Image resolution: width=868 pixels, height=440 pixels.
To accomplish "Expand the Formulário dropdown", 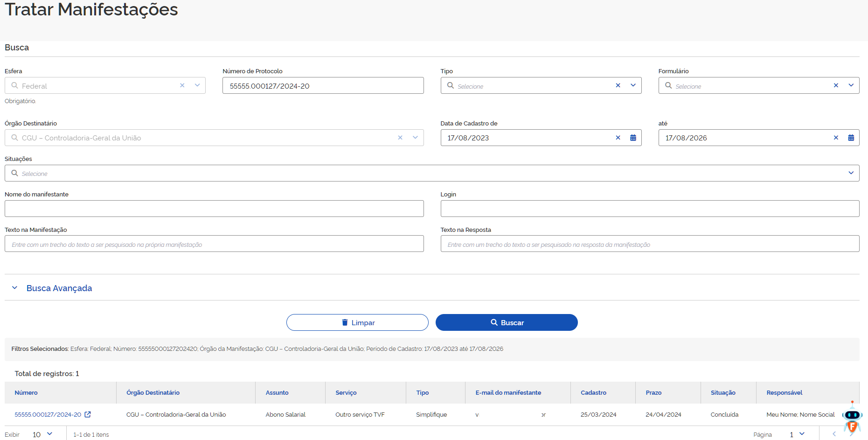I will pos(851,85).
